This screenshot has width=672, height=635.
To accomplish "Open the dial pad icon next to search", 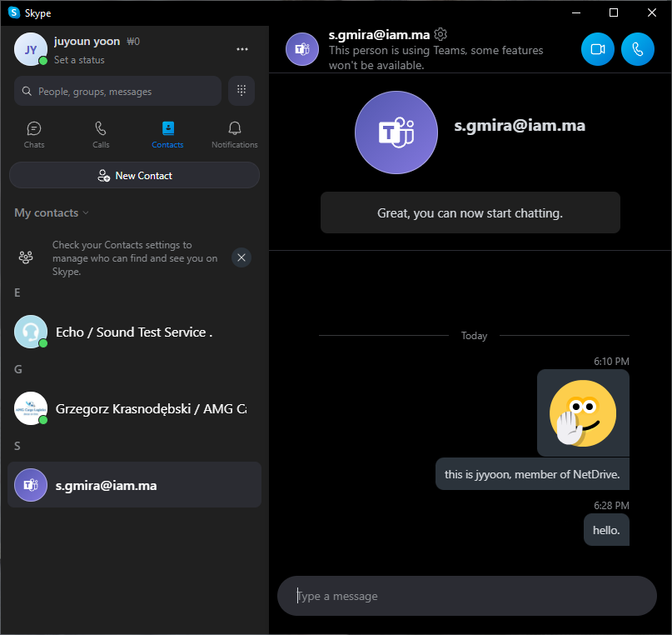I will 241,91.
